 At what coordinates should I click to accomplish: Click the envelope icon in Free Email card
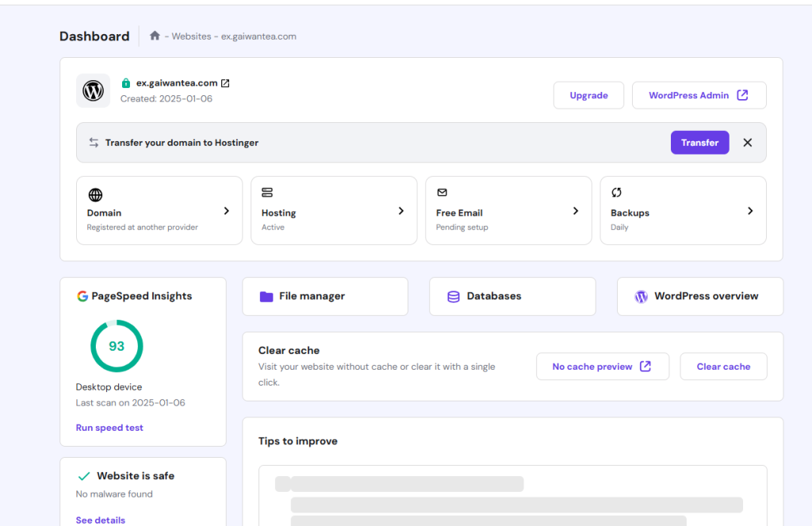point(442,193)
